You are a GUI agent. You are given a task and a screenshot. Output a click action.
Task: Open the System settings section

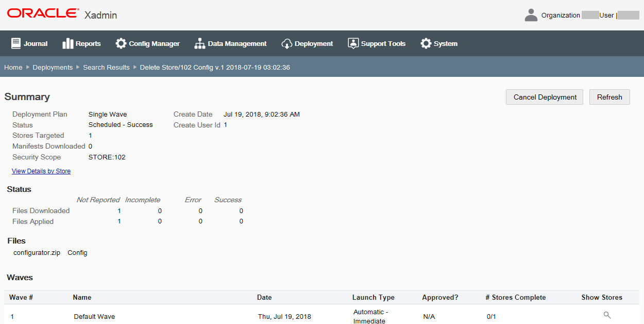tap(426, 43)
